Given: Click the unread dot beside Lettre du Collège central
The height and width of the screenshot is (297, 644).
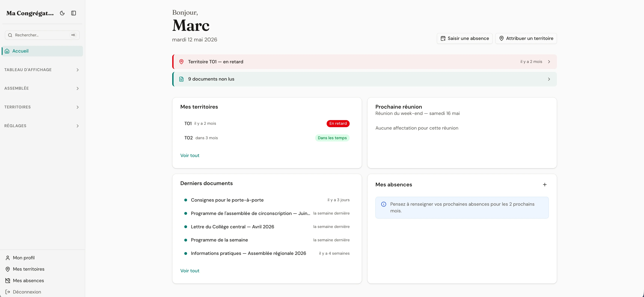Looking at the screenshot, I should click(186, 227).
